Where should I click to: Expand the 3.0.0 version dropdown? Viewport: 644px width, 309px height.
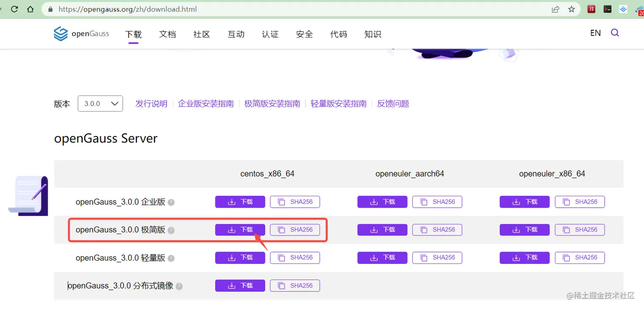click(101, 103)
